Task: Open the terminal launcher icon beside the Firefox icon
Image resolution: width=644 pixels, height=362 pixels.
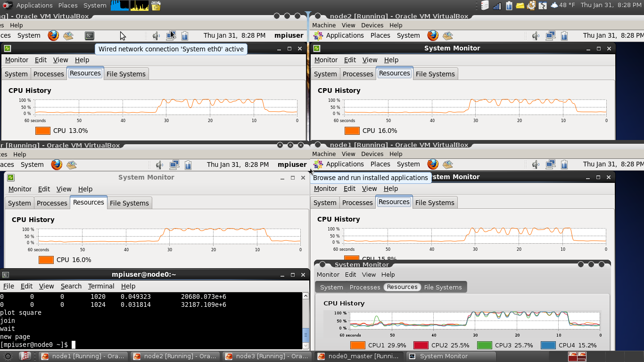Action: pos(89,35)
